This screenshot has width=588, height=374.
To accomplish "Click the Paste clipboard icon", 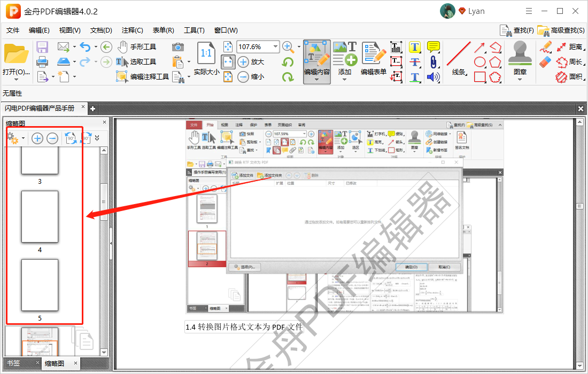I will click(178, 62).
